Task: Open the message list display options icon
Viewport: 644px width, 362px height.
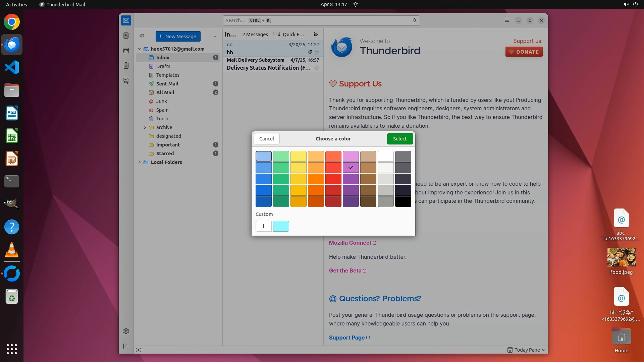Action: [x=316, y=34]
